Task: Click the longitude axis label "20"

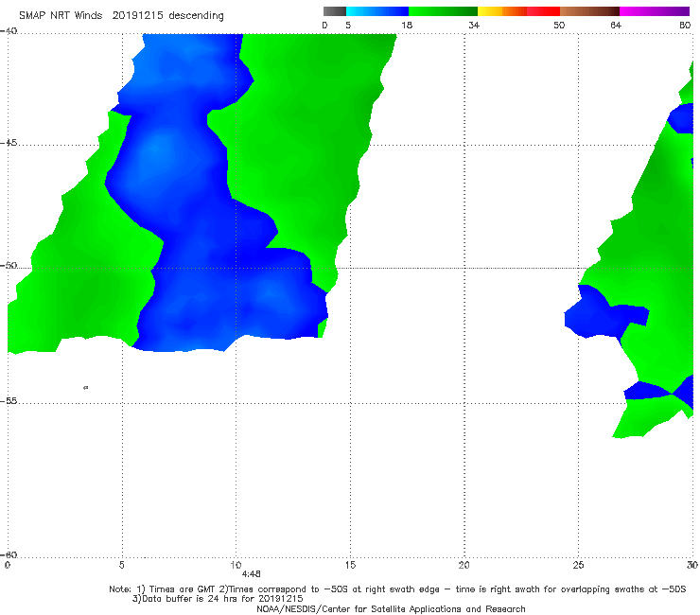Action: coord(464,565)
